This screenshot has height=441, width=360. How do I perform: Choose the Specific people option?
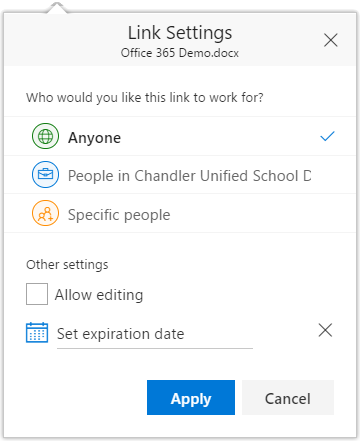(180, 213)
